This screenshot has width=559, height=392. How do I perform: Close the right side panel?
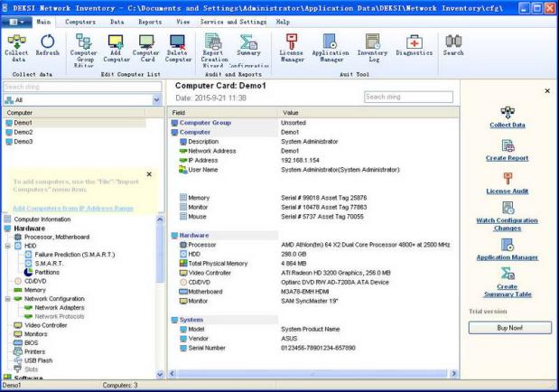pyautogui.click(x=547, y=91)
